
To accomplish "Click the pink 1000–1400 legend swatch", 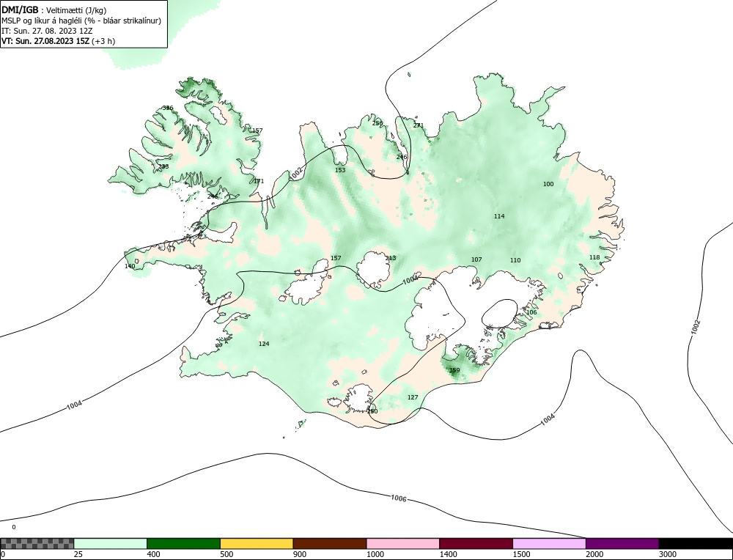I will (x=403, y=543).
